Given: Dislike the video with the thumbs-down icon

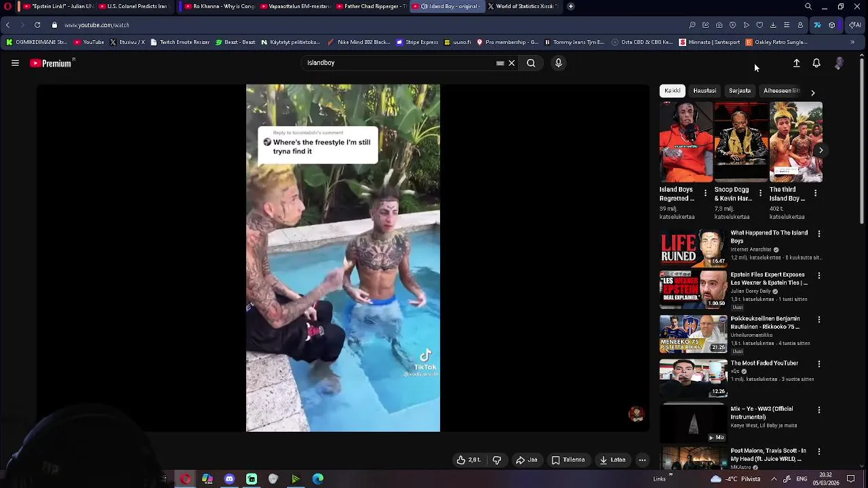Looking at the screenshot, I should (x=497, y=460).
